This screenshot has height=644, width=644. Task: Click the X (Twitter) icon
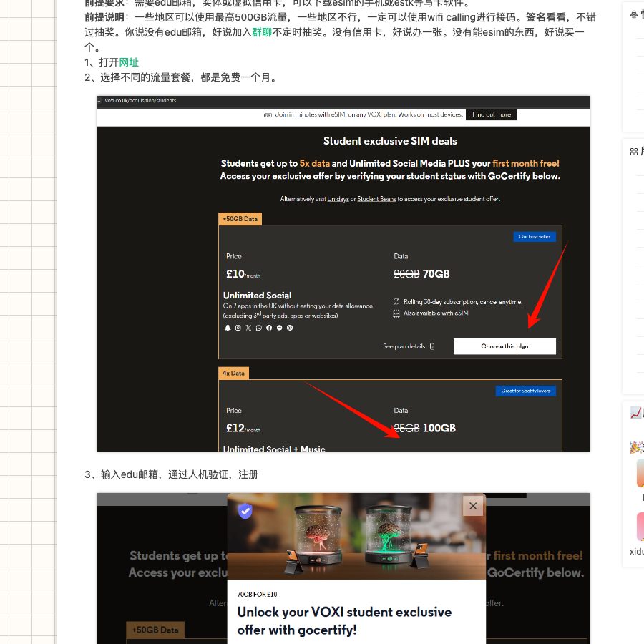tap(248, 328)
